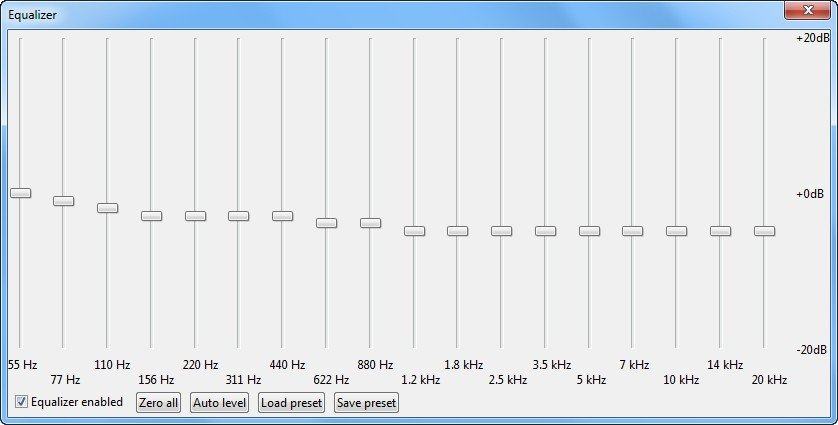The image size is (838, 425).
Task: Click the 2.5 kHz slider handle
Action: pyautogui.click(x=501, y=230)
